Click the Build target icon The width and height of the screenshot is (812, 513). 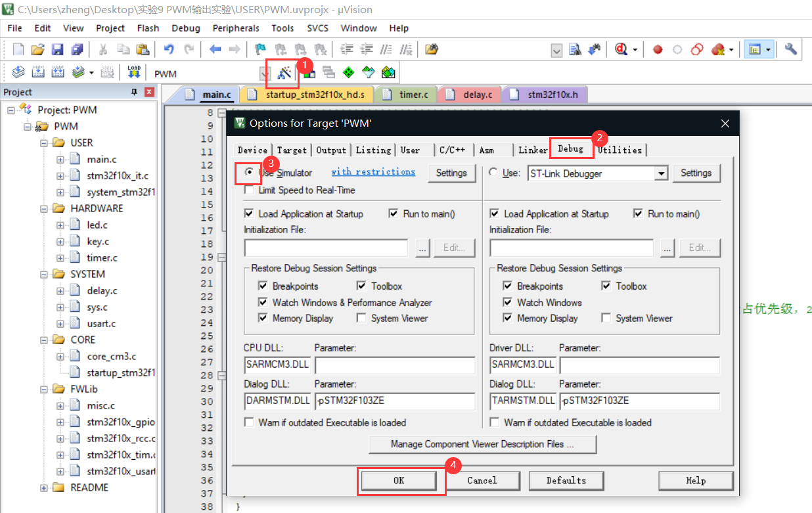[x=38, y=72]
